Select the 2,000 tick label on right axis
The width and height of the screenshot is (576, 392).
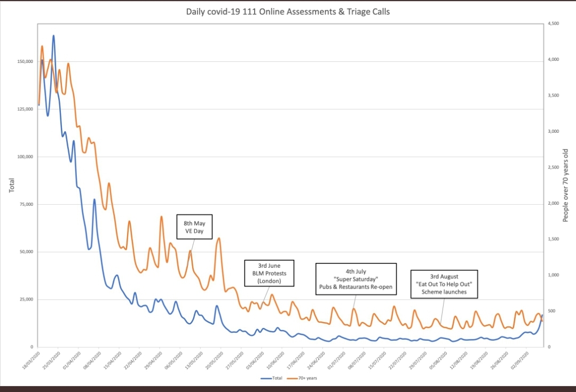(554, 204)
